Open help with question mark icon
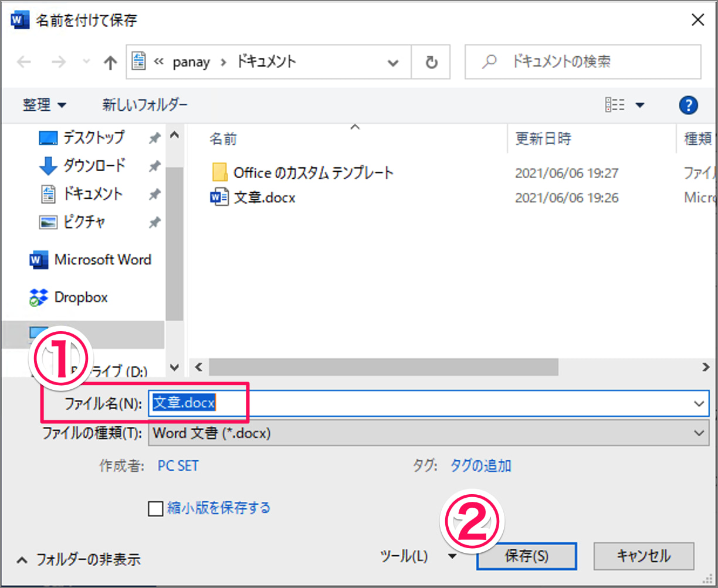This screenshot has height=588, width=718. point(688,106)
